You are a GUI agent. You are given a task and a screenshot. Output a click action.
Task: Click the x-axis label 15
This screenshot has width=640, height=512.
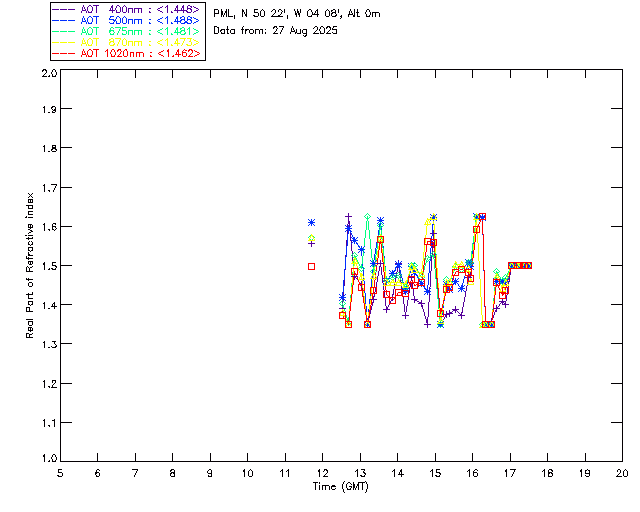tap(435, 473)
